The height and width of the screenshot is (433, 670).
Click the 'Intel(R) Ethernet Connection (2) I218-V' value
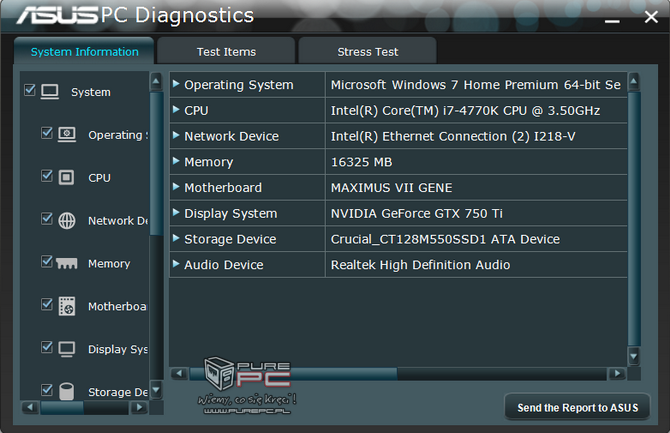453,136
